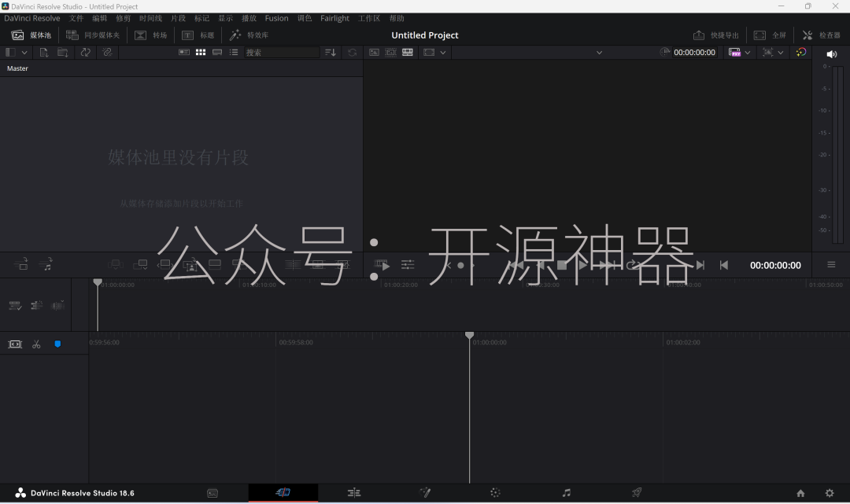Jump to the timeline start with skip-back icon

tap(724, 265)
